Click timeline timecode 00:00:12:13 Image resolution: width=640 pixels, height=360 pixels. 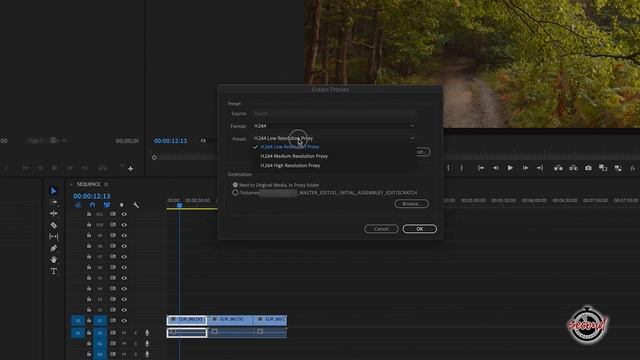coord(91,196)
